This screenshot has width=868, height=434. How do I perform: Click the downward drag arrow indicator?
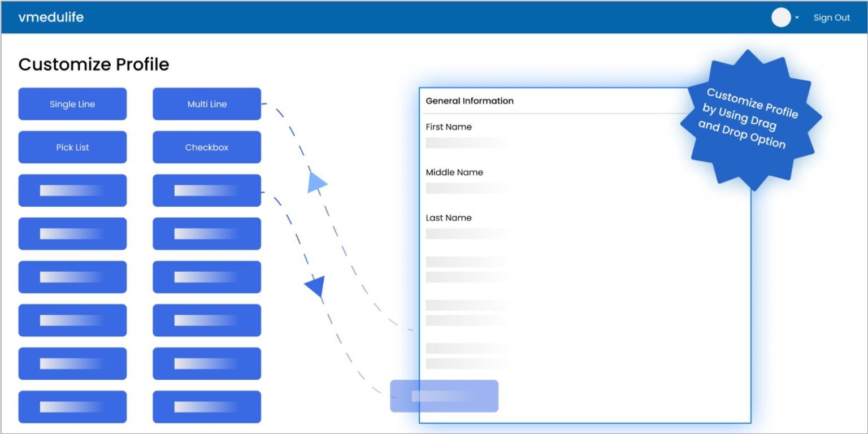(316, 287)
